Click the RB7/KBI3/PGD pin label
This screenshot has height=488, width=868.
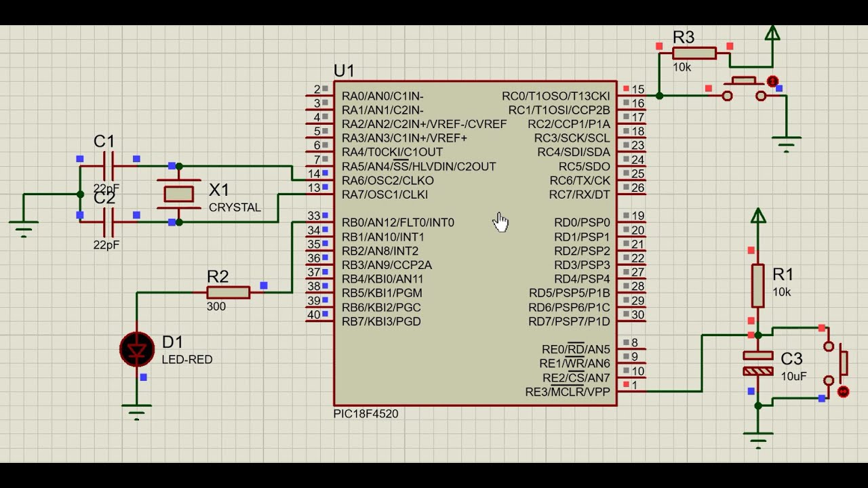point(381,321)
